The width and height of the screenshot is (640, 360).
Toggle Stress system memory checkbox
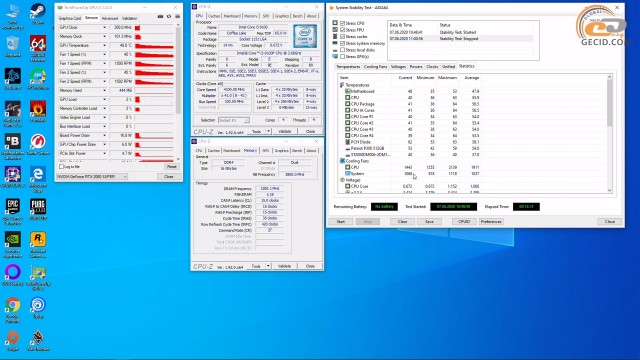click(342, 43)
